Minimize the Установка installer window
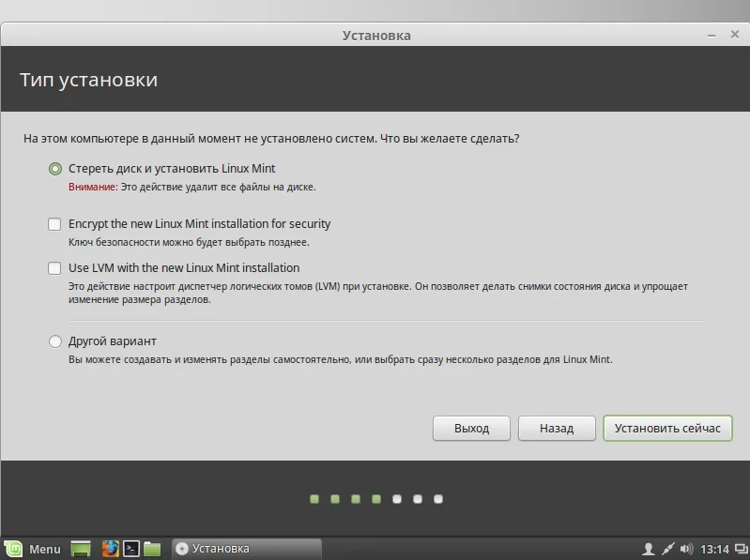The width and height of the screenshot is (750, 560). click(712, 36)
